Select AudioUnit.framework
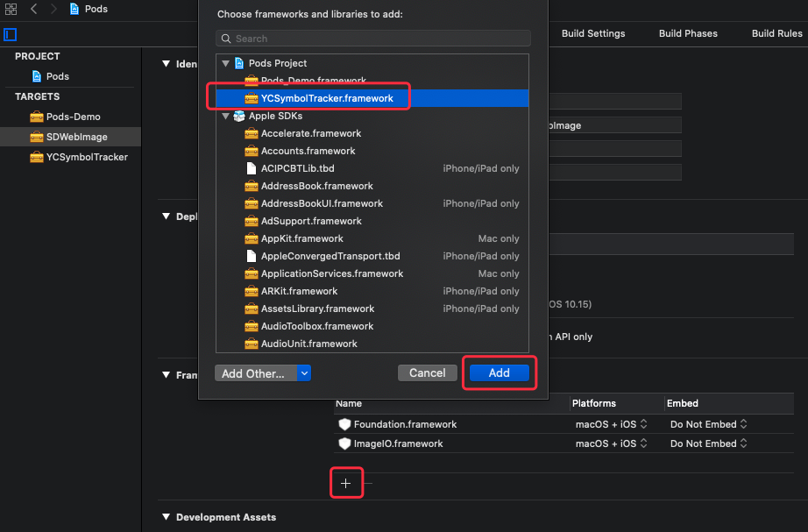The width and height of the screenshot is (808, 532). (x=372, y=344)
